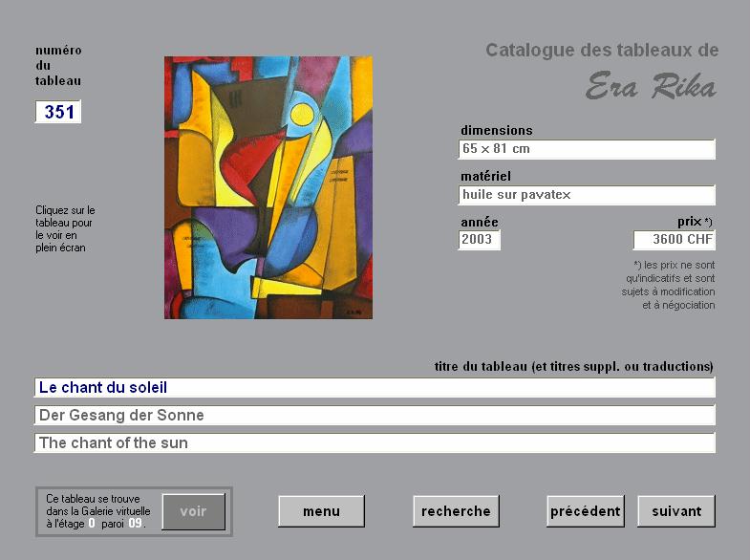
Task: Click the matériel field huile sur pavatex
Action: click(x=587, y=195)
